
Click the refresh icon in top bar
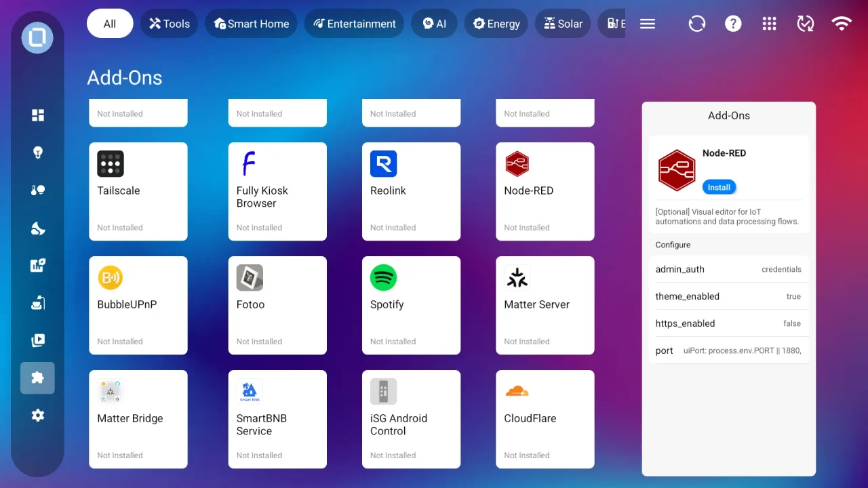(696, 24)
